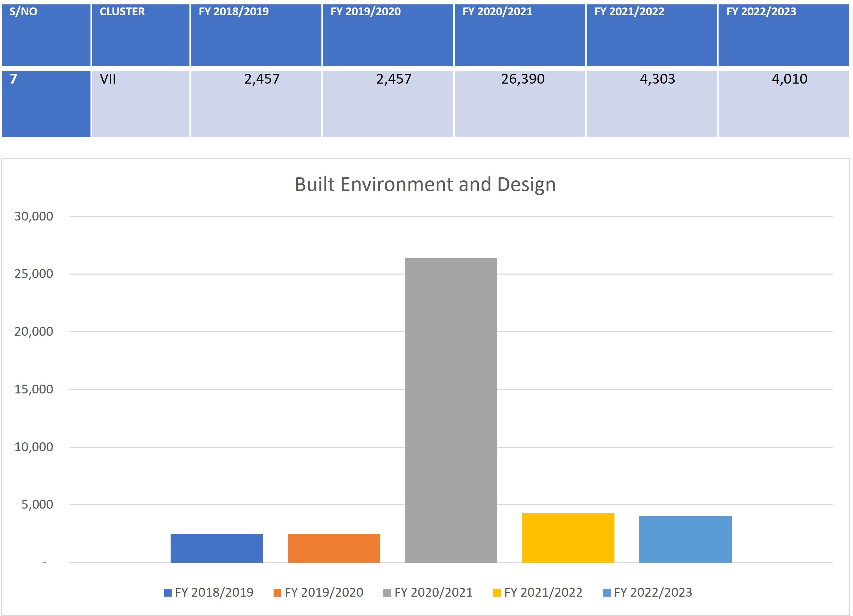Click the gray FY 2020/2021 legend swatch
Screen dimensions: 853x616
coord(387,593)
